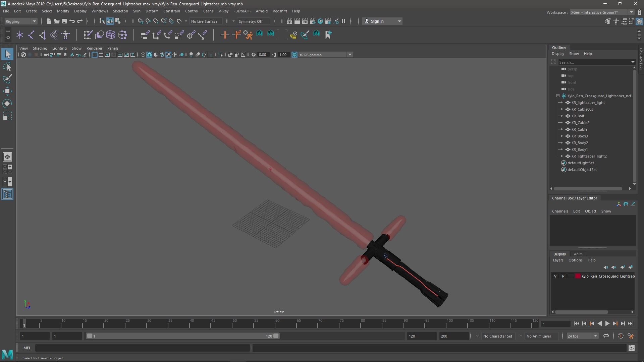Viewport: 644px width, 362px height.
Task: Open the Rigging menu set dropdown
Action: (21, 21)
